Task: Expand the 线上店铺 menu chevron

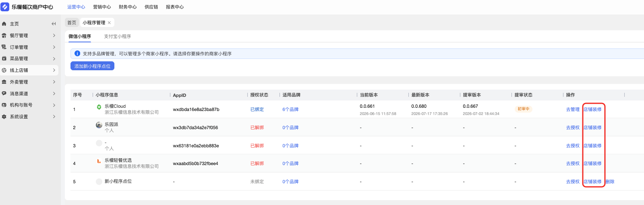Action: [x=54, y=70]
